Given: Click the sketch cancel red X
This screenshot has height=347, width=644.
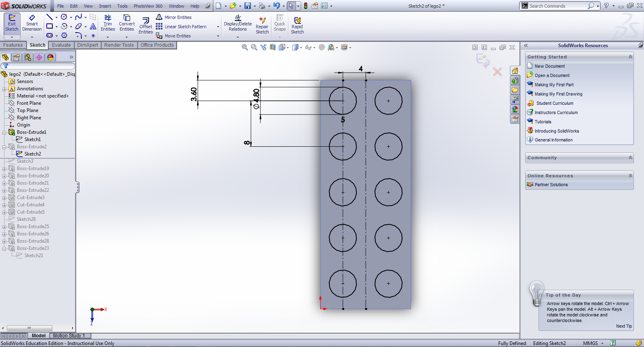Looking at the screenshot, I should click(x=497, y=72).
